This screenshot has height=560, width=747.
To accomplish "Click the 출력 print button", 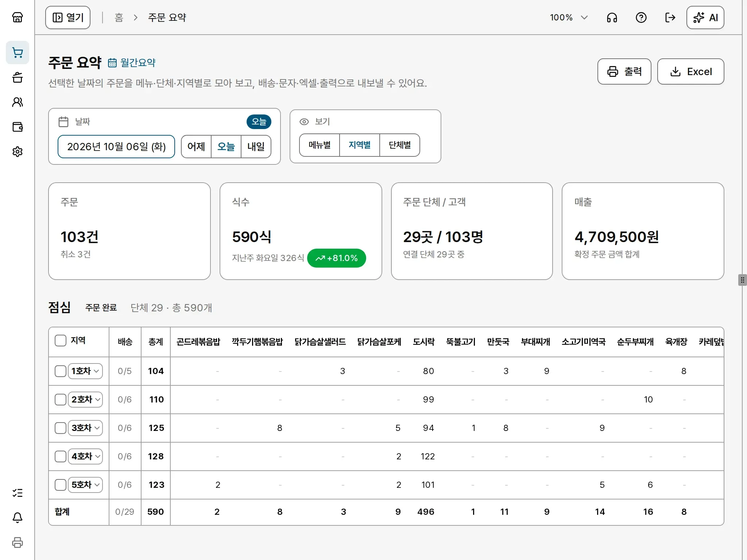I will point(624,71).
